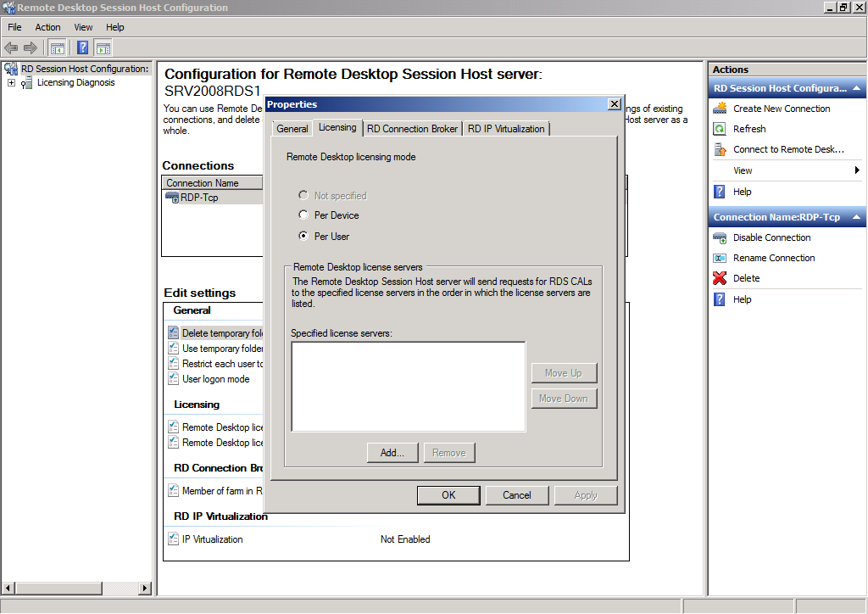Open the View menu in the menu bar
868x614 pixels.
83,27
